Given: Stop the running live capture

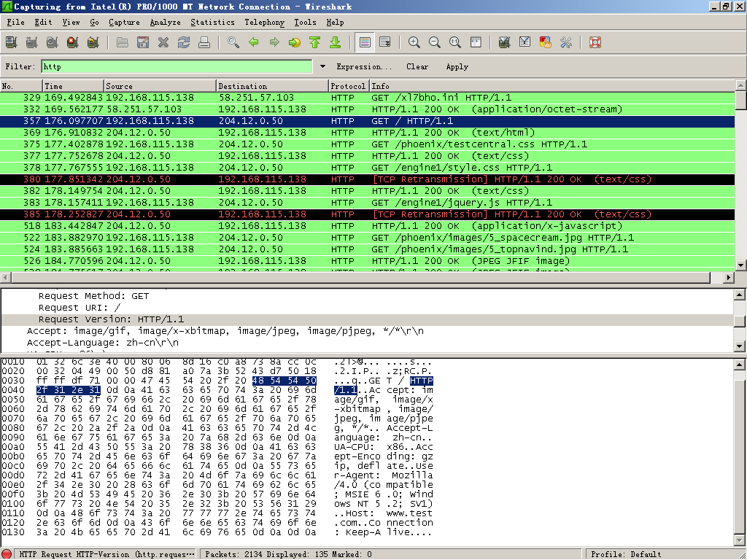Looking at the screenshot, I should (73, 42).
